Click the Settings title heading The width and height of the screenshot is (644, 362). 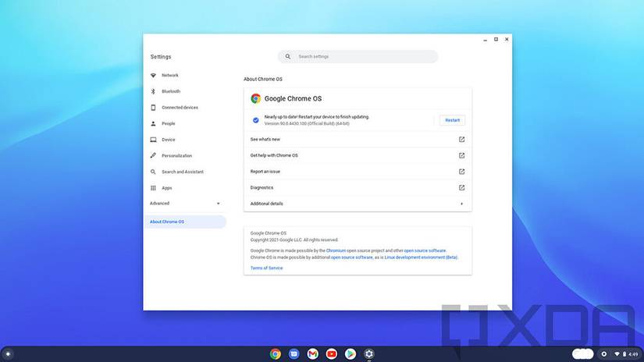(x=161, y=57)
